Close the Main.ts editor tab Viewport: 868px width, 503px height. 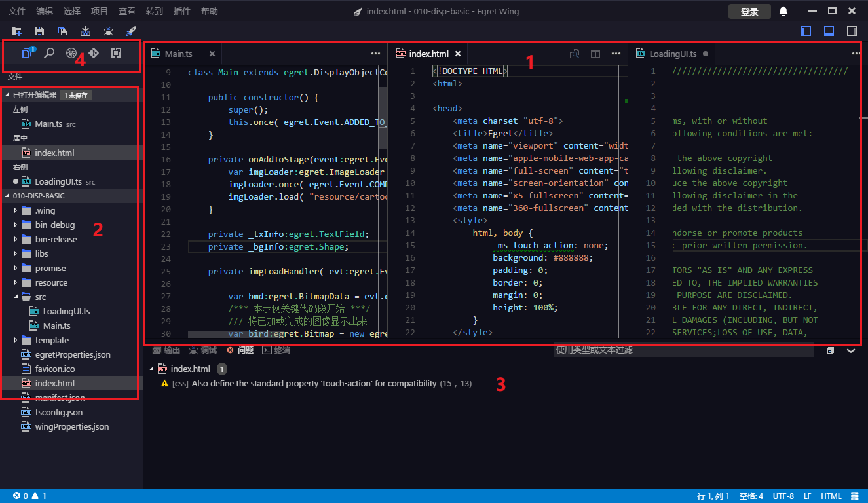[x=212, y=54]
